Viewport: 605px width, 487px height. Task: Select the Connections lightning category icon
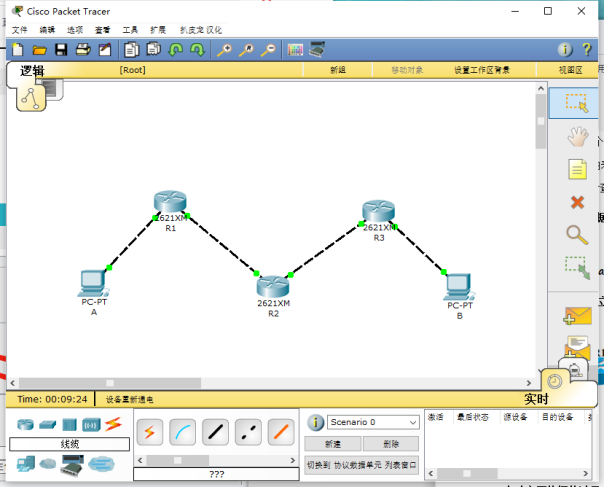[113, 424]
